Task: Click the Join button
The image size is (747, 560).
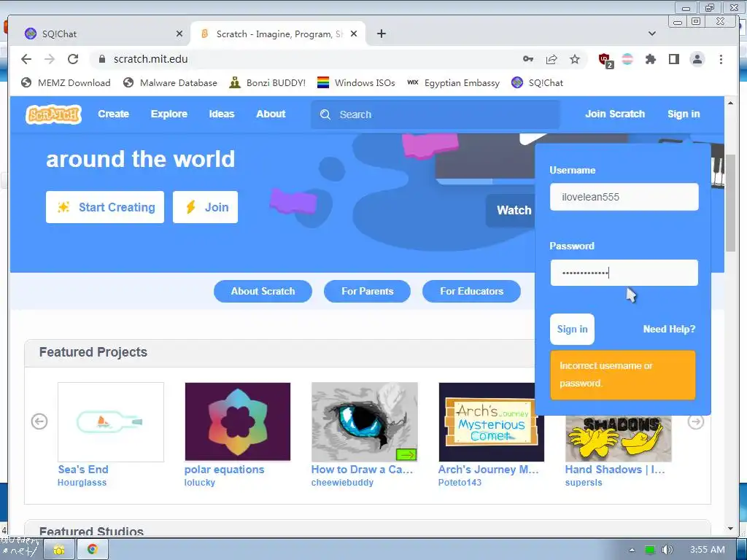Action: [x=205, y=207]
